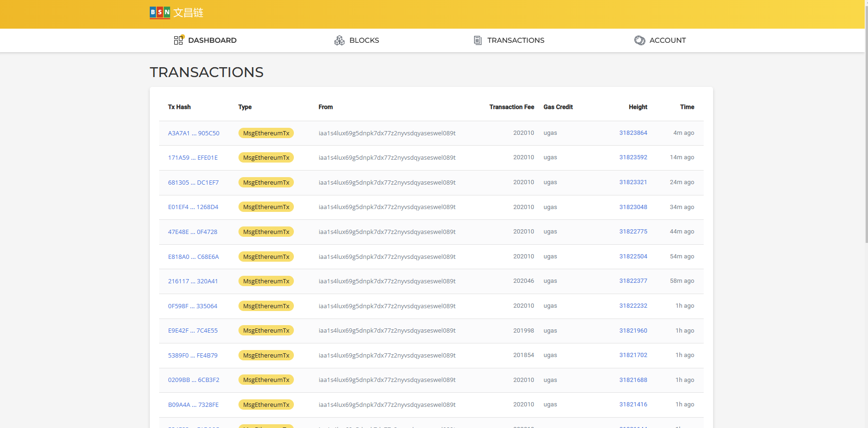View block height 31823321
The image size is (868, 428).
pyautogui.click(x=633, y=182)
